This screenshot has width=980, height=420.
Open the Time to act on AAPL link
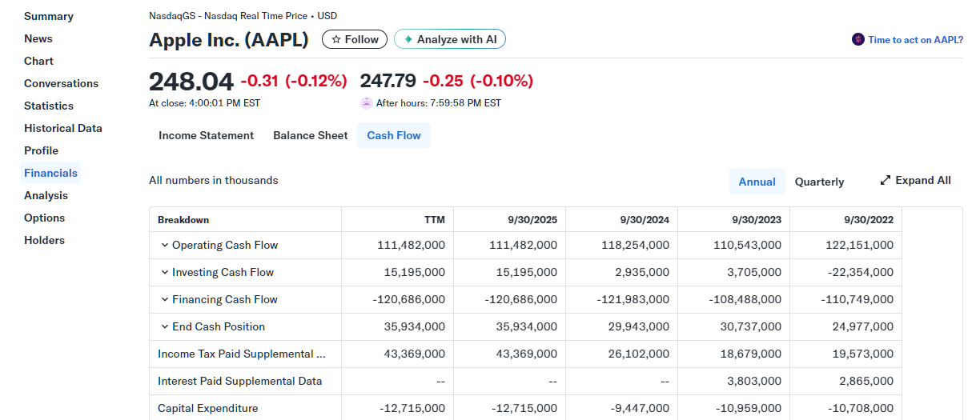coord(915,39)
